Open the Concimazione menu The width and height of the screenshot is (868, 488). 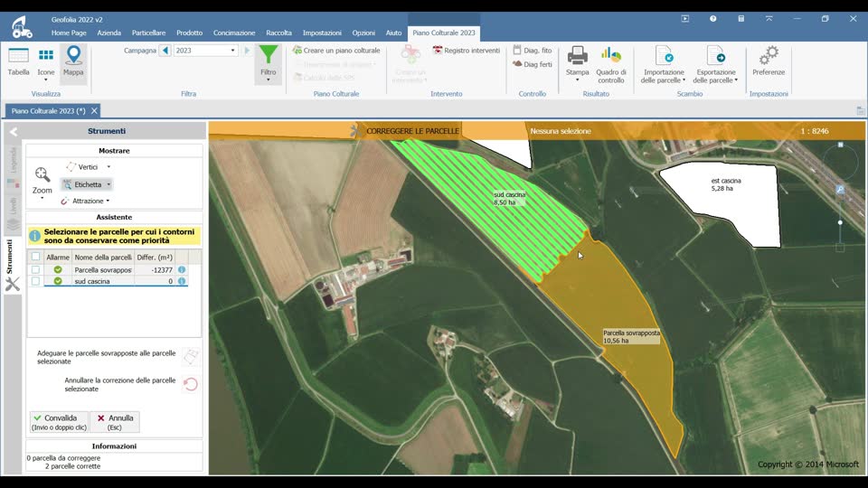(234, 33)
